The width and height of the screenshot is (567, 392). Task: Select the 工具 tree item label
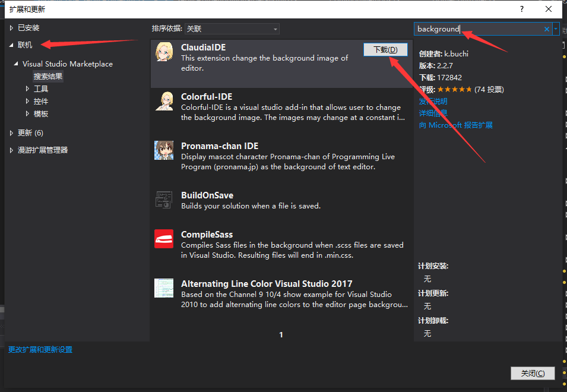pos(41,88)
